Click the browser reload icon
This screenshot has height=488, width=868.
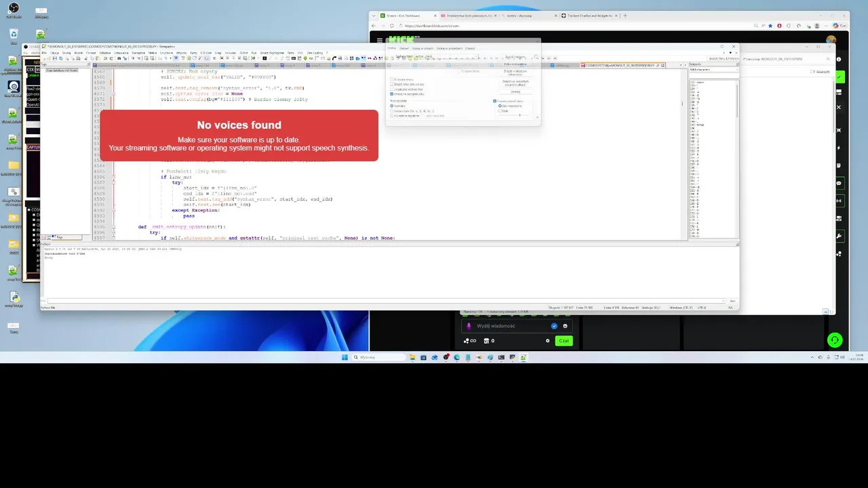point(392,26)
